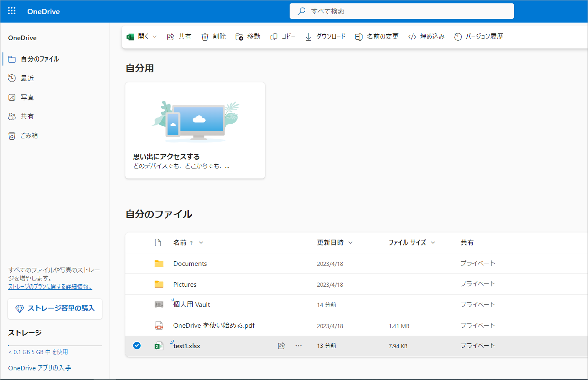Click the search magnifier icon

click(301, 11)
